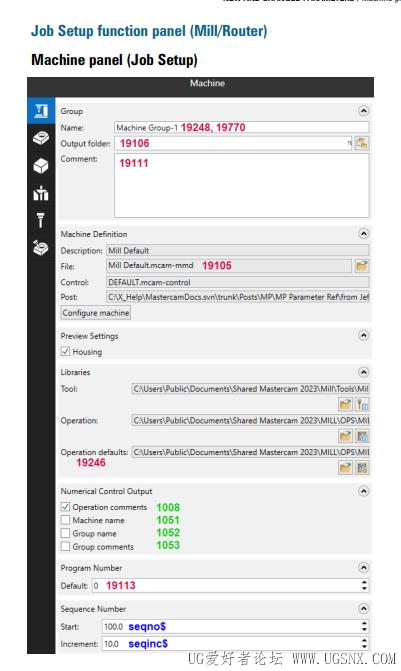Adjust Program Number Default stepper arrows

(x=364, y=585)
